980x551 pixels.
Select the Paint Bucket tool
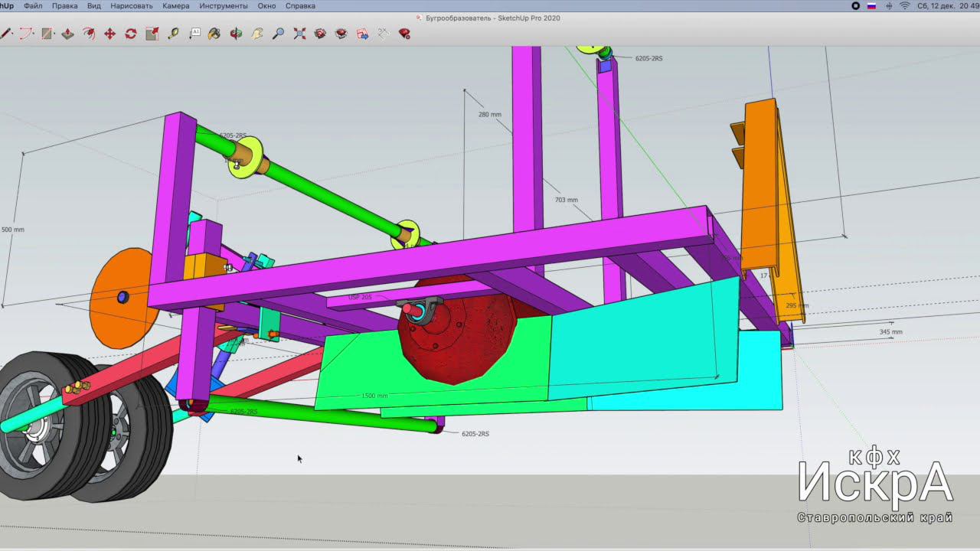click(x=214, y=34)
